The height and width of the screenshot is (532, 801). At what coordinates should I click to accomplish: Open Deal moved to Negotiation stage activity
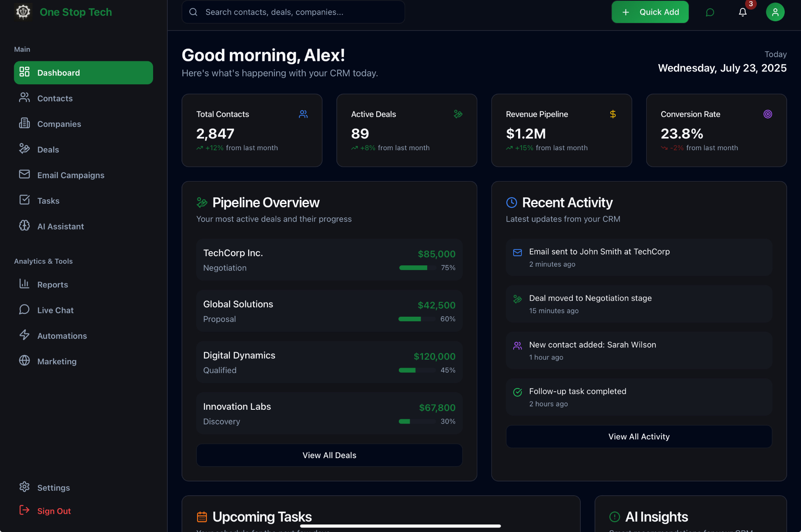pos(639,304)
